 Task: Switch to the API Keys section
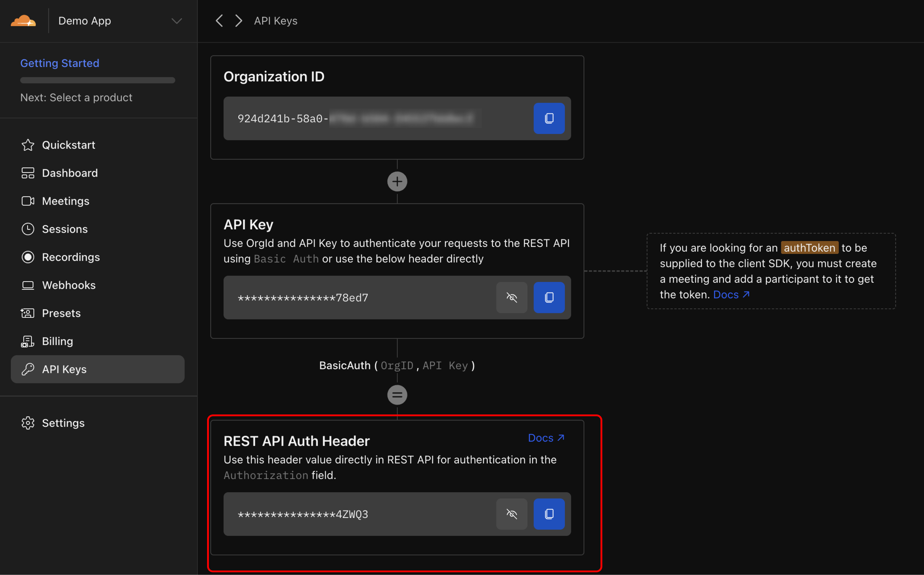coord(64,369)
